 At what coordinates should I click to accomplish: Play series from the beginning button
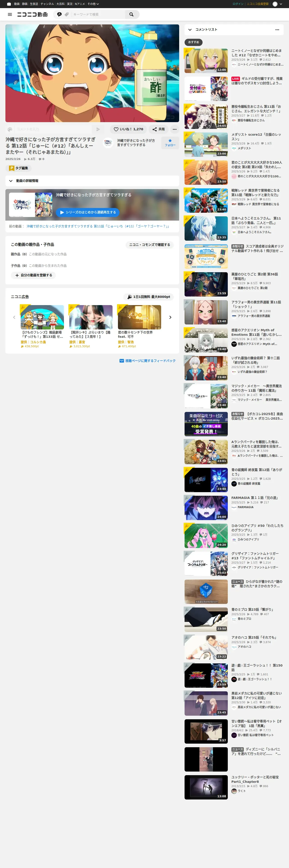(x=88, y=212)
